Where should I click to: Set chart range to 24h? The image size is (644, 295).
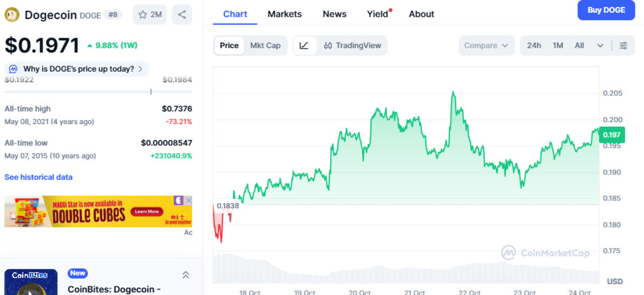pos(534,46)
